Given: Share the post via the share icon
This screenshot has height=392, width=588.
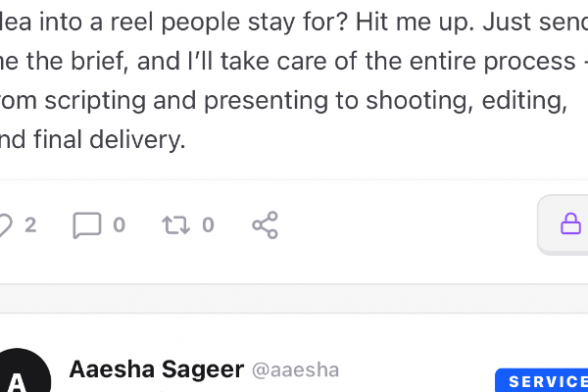Looking at the screenshot, I should (x=266, y=225).
